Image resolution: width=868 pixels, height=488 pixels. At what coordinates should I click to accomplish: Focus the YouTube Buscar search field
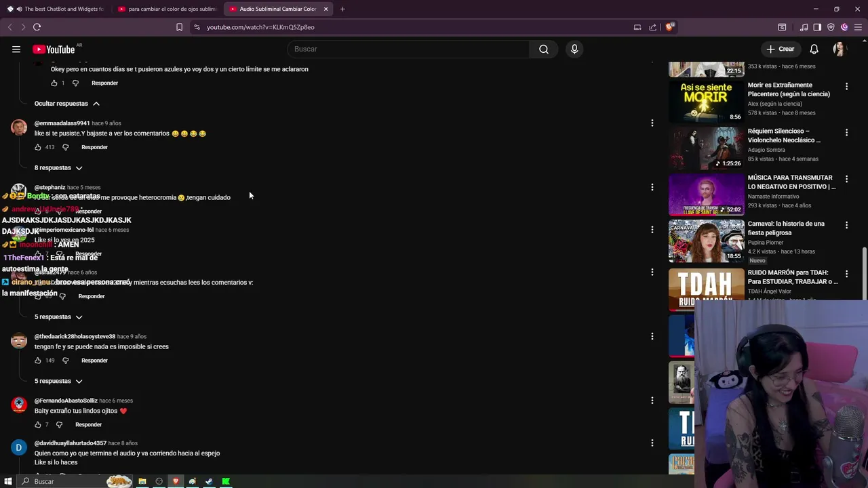[409, 49]
